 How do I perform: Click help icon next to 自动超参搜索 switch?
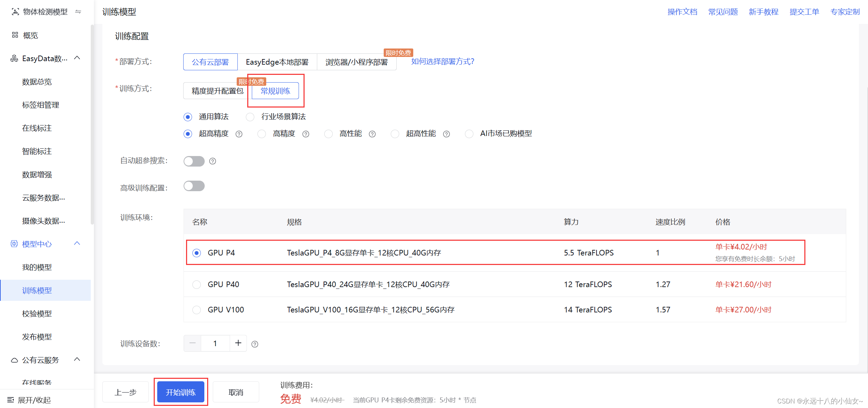213,161
